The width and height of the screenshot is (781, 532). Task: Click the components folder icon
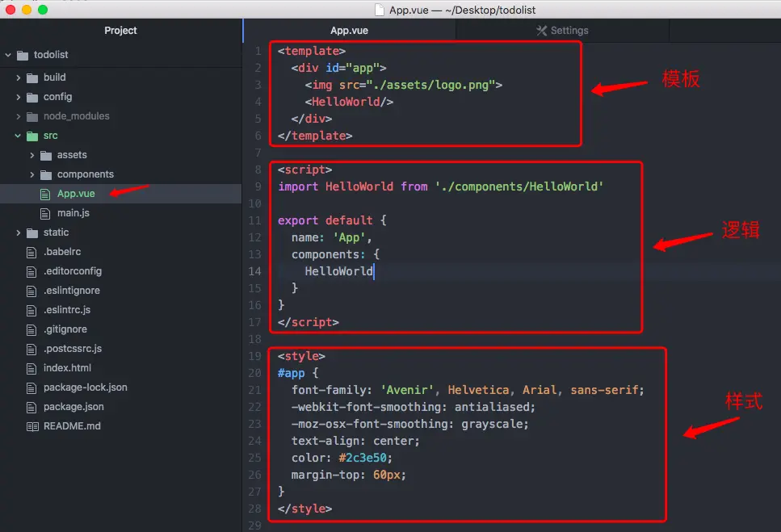click(46, 175)
